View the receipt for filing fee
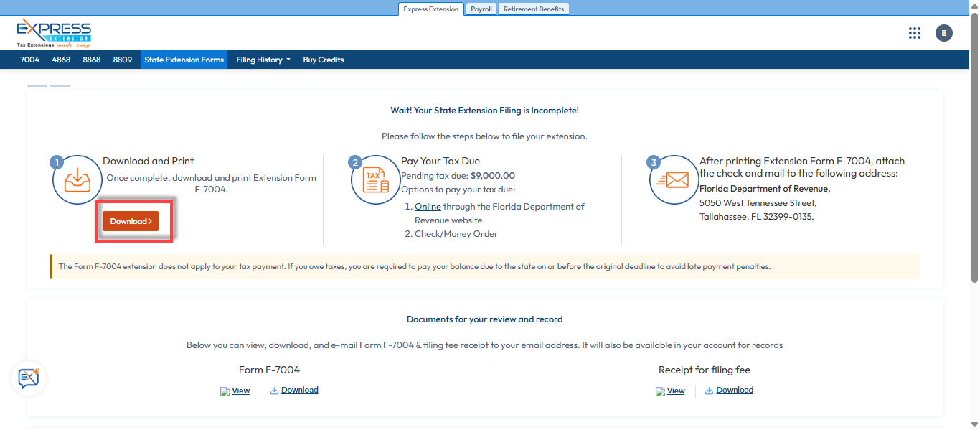Screen dimensions: 980x430 676,391
